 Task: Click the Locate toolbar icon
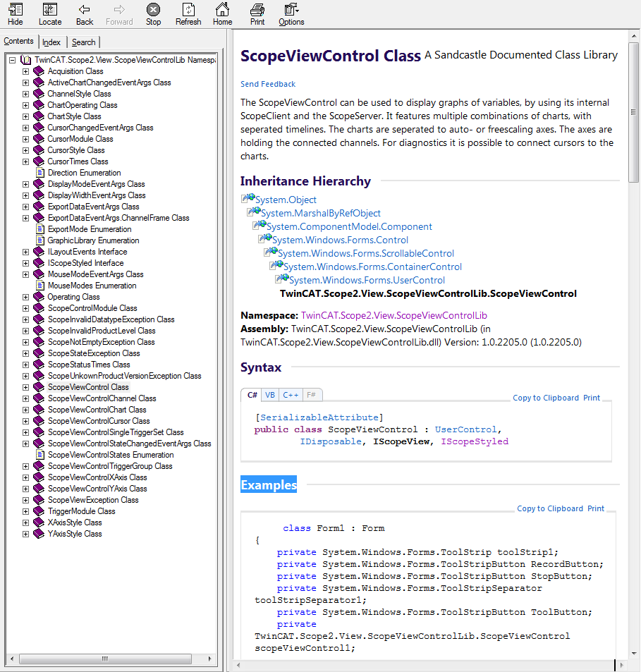50,14
